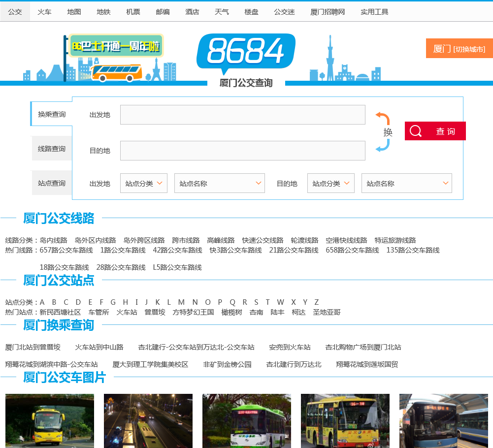
Task: Open the 火车 menu item
Action: pyautogui.click(x=44, y=12)
